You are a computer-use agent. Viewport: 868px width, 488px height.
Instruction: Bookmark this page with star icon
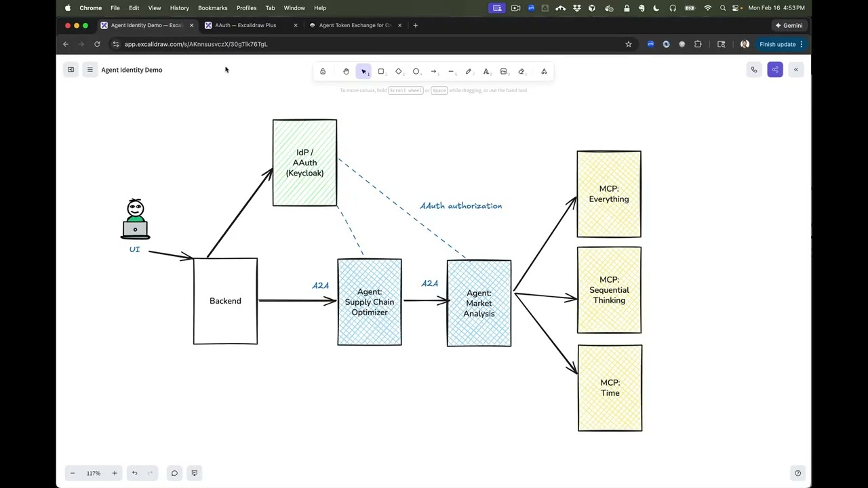point(629,44)
